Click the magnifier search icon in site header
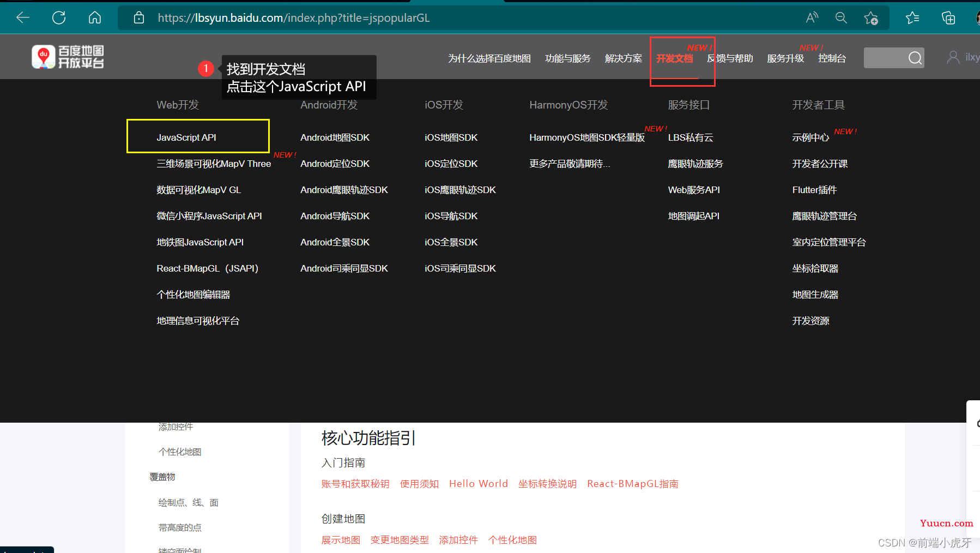 pos(915,58)
